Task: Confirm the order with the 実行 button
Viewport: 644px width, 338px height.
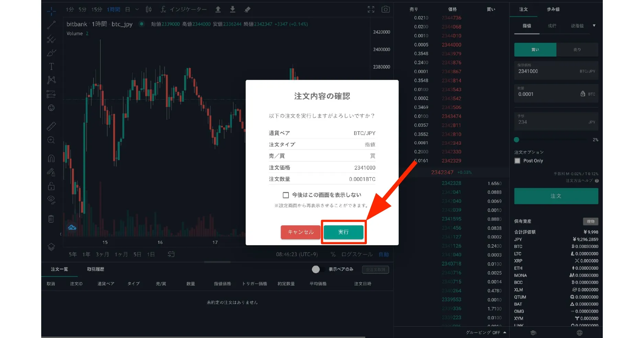Action: tap(343, 232)
